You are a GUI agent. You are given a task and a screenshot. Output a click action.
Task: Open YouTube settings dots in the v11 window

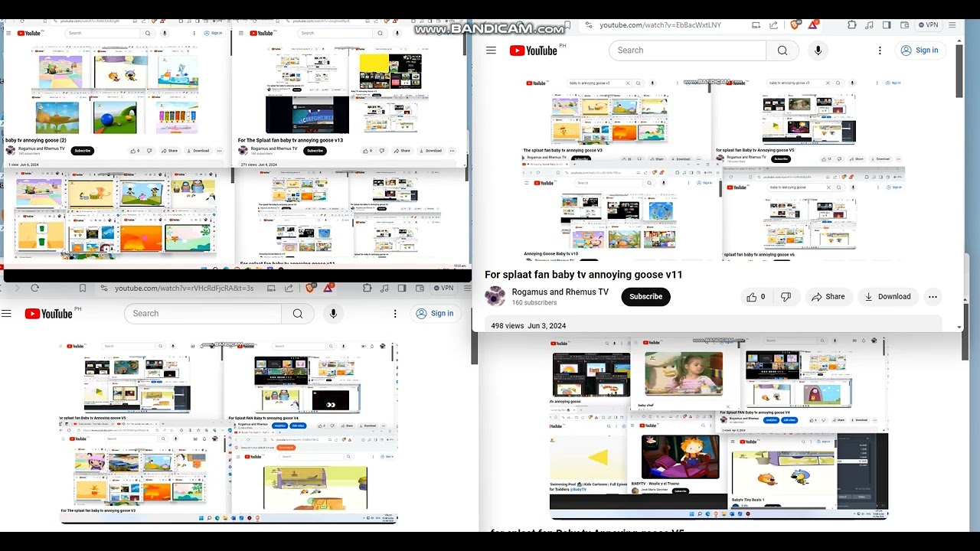pyautogui.click(x=880, y=51)
